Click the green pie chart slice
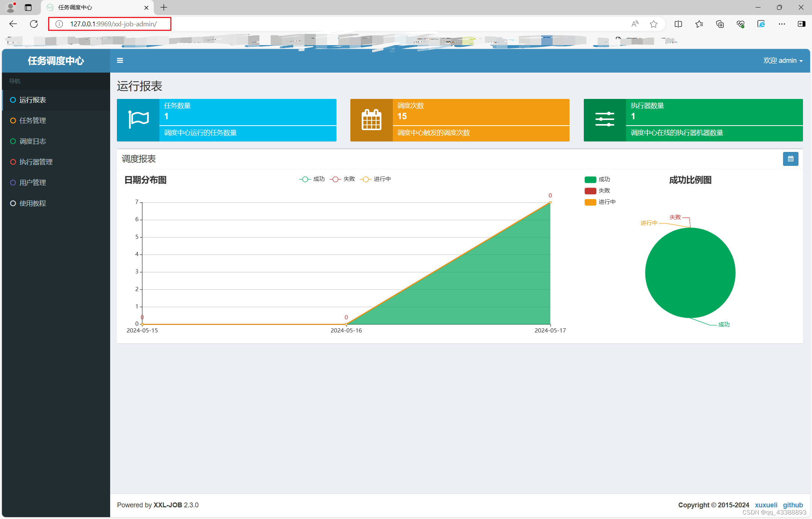This screenshot has width=812, height=519. click(x=690, y=273)
